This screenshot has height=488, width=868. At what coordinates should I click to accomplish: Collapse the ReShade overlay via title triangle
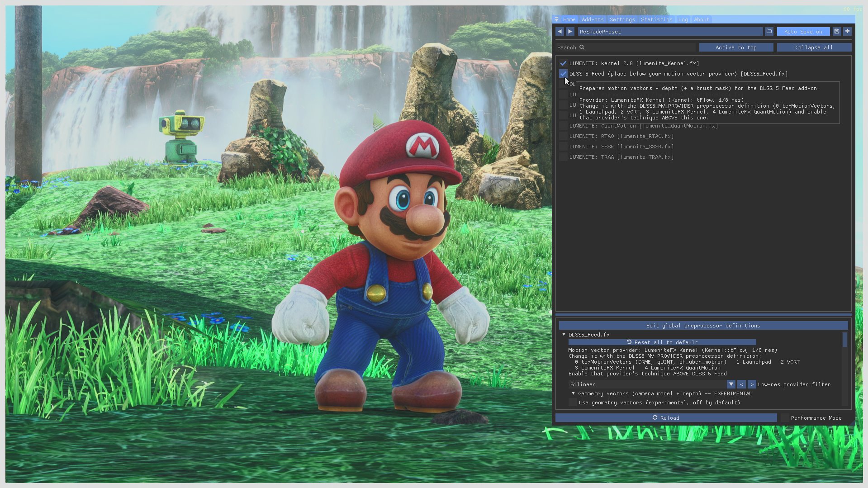(556, 19)
